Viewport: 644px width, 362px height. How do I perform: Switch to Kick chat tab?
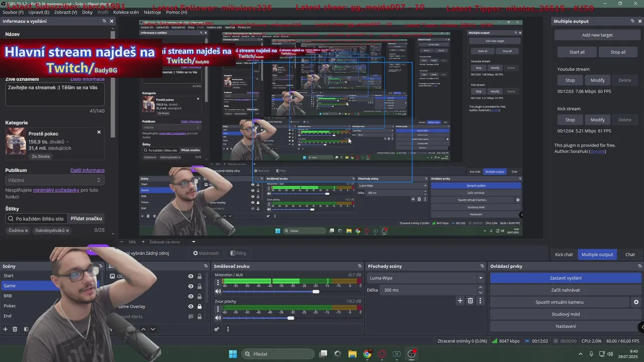point(563,254)
